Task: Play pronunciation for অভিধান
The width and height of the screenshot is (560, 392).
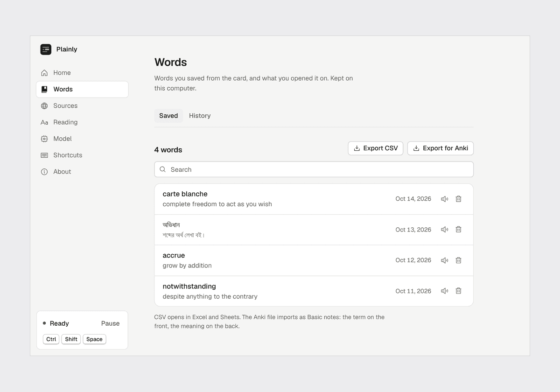Action: [x=445, y=230]
